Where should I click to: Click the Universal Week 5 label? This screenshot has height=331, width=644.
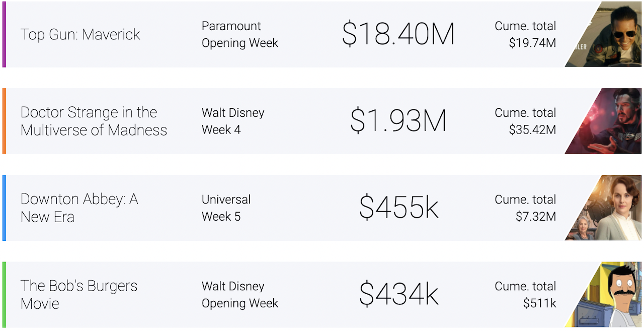coord(226,208)
